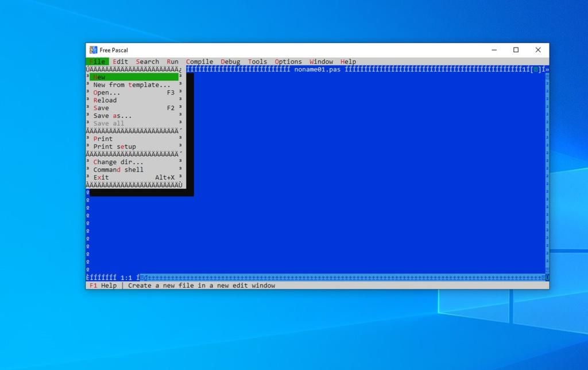588x370 pixels.
Task: Close the Free Pascal window
Action: (538, 50)
